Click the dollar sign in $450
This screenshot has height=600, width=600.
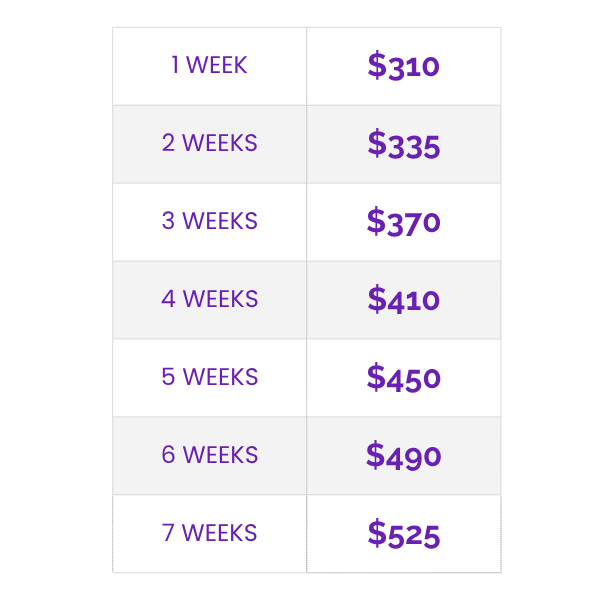(375, 377)
